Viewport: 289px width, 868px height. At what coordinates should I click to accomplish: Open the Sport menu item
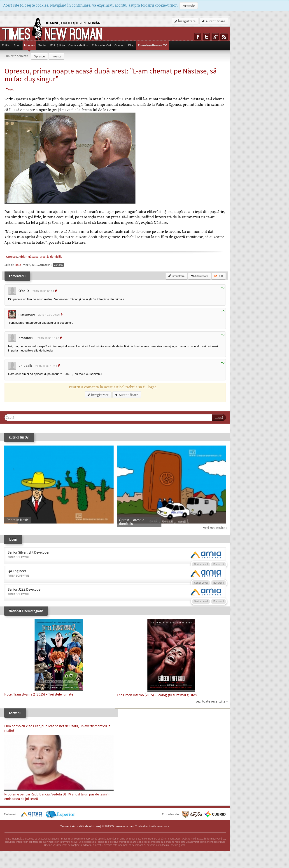coord(17,45)
